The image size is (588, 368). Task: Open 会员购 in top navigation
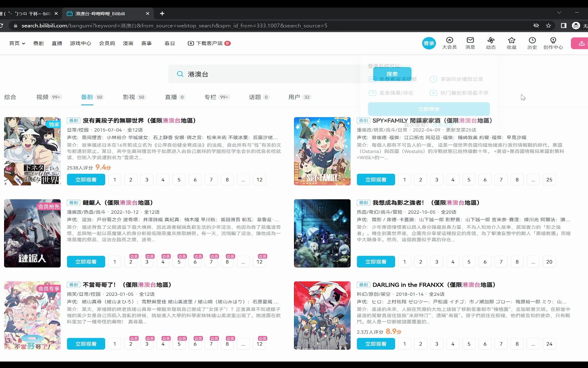pyautogui.click(x=107, y=43)
